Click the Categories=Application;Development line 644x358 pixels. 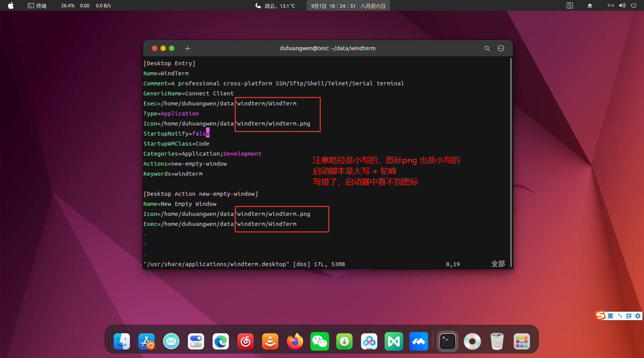coord(202,154)
